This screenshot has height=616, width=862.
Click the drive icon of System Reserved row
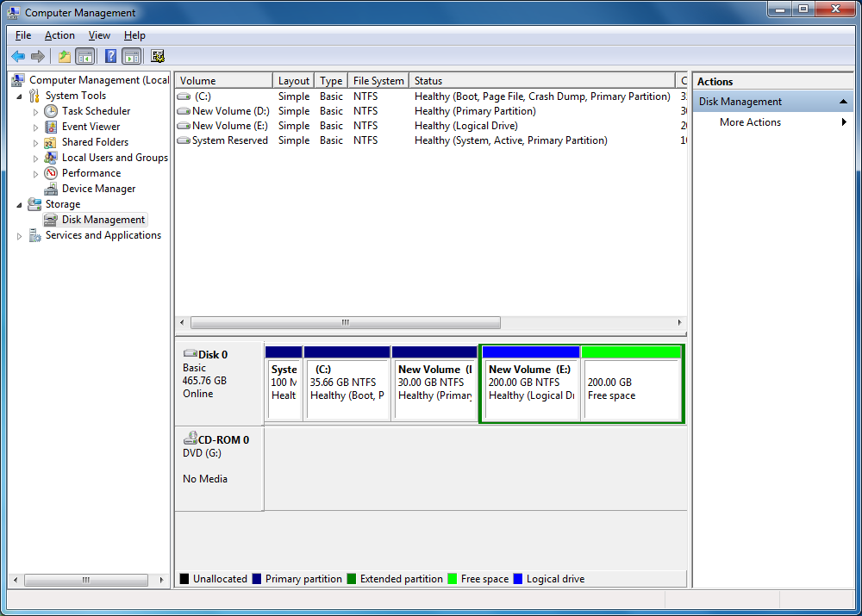click(184, 140)
